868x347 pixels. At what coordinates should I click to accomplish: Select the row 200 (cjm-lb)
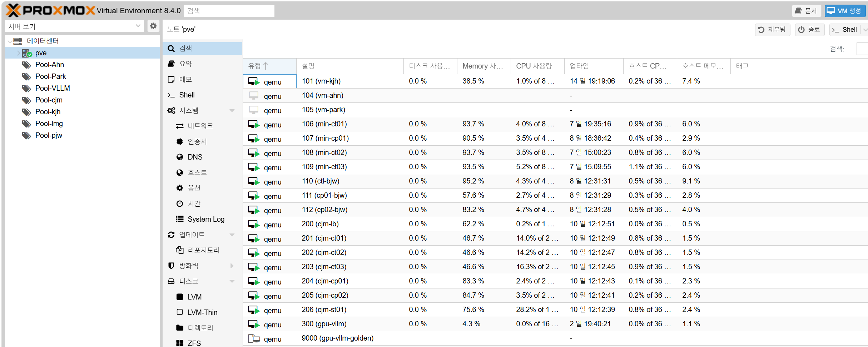(555, 224)
